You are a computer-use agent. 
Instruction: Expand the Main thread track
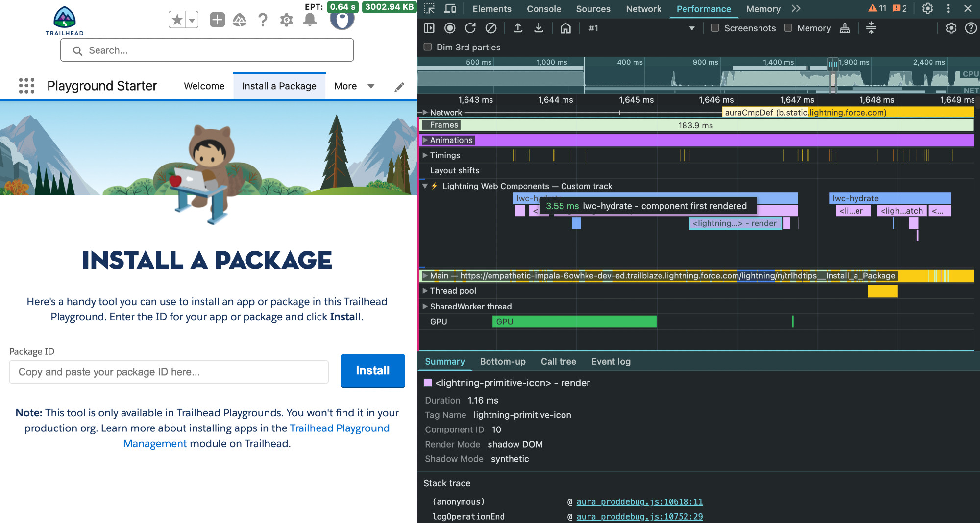pos(425,276)
